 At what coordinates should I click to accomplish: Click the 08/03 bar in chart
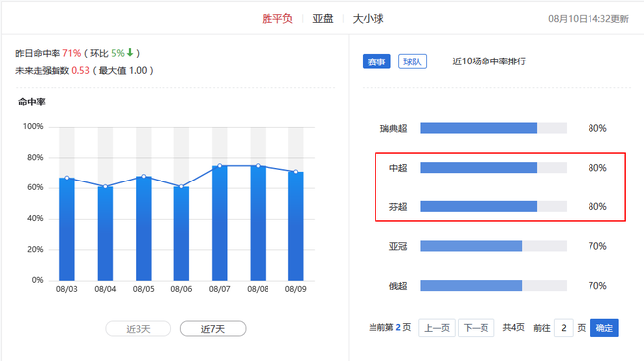(67, 229)
